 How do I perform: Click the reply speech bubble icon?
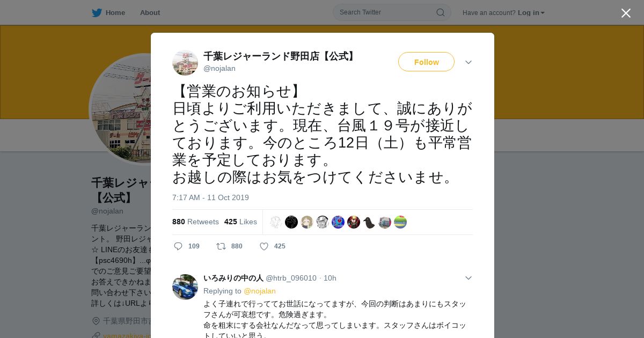click(x=178, y=246)
